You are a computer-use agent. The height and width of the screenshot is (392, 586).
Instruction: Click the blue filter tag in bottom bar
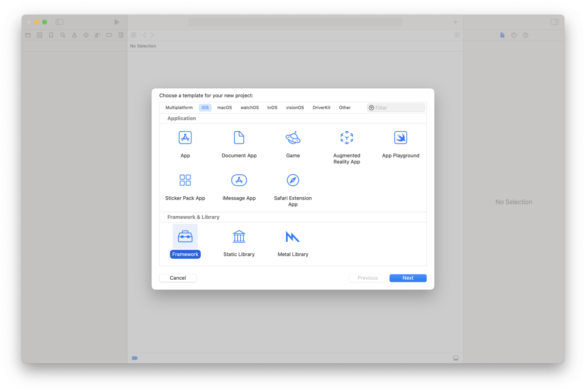[135, 358]
